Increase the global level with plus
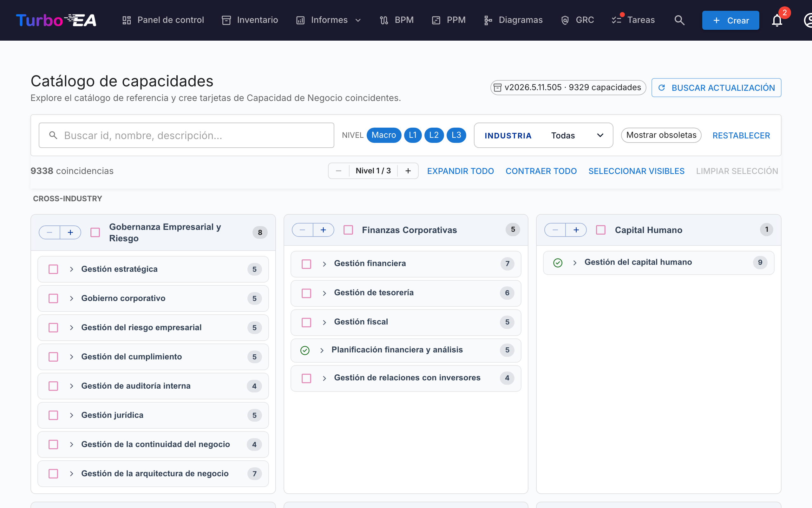 point(408,171)
